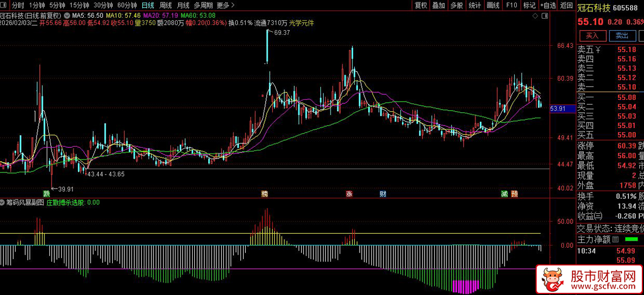Expand the 筹码风暴副图 indicator dropdown
This screenshot has height=295, width=644.
point(3,203)
